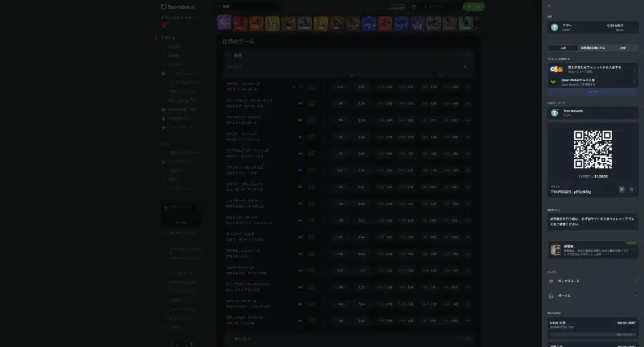This screenshot has width=644, height=347.
Task: Click the ボーナス gift icon
Action: (552, 295)
